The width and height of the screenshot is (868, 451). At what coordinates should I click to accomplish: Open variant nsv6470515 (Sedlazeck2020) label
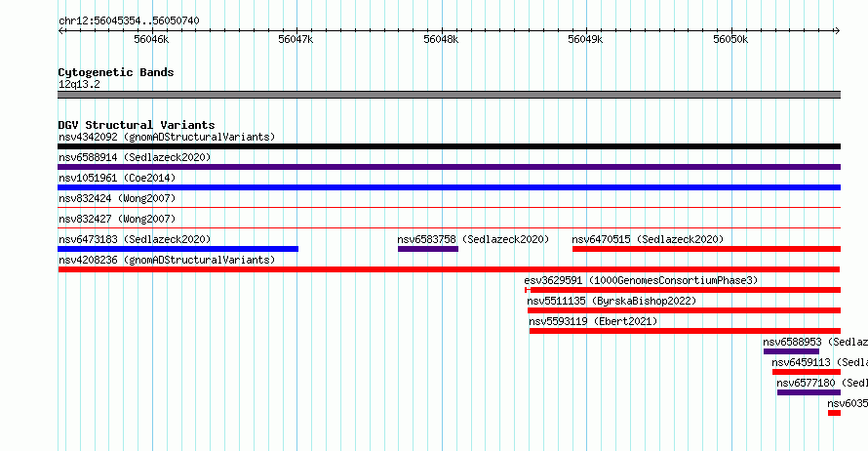(x=648, y=239)
